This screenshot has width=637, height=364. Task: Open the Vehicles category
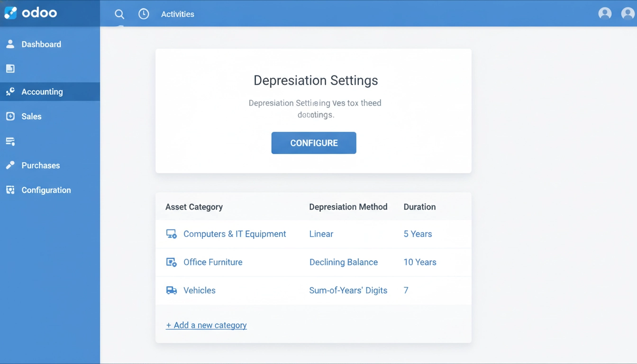pos(200,290)
